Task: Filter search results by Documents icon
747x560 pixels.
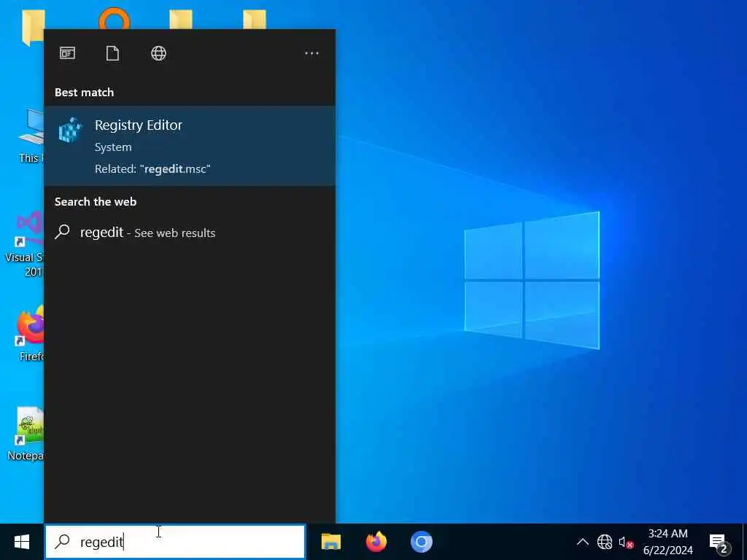Action: tap(112, 52)
